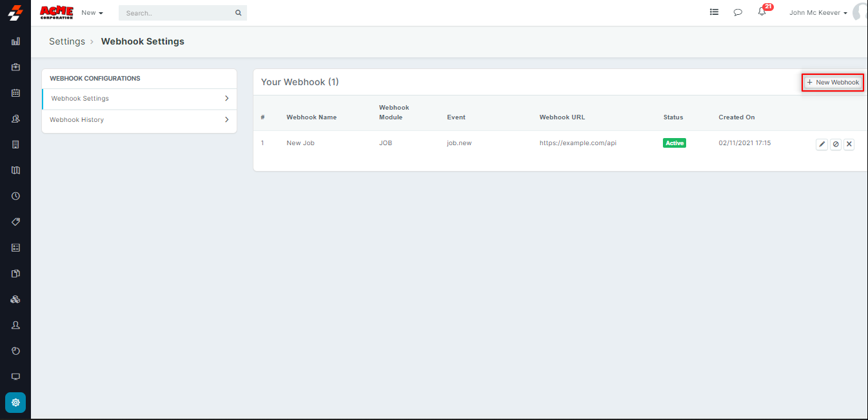The height and width of the screenshot is (420, 868).
Task: Select Webhook Settings in the configurations panel
Action: click(80, 99)
